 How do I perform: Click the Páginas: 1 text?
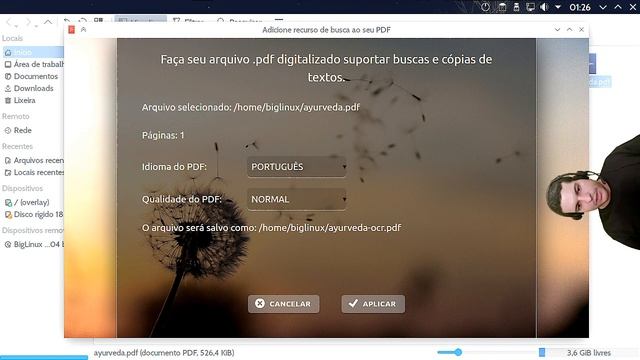pos(163,135)
